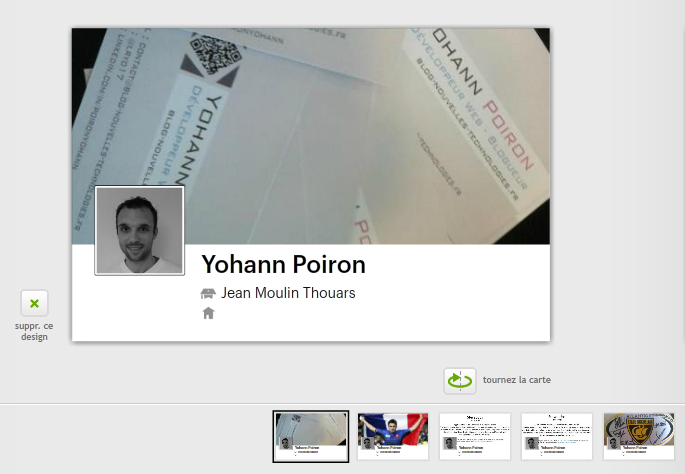Click the "tournez la carte" label
The height and width of the screenshot is (474, 685).
pos(517,380)
